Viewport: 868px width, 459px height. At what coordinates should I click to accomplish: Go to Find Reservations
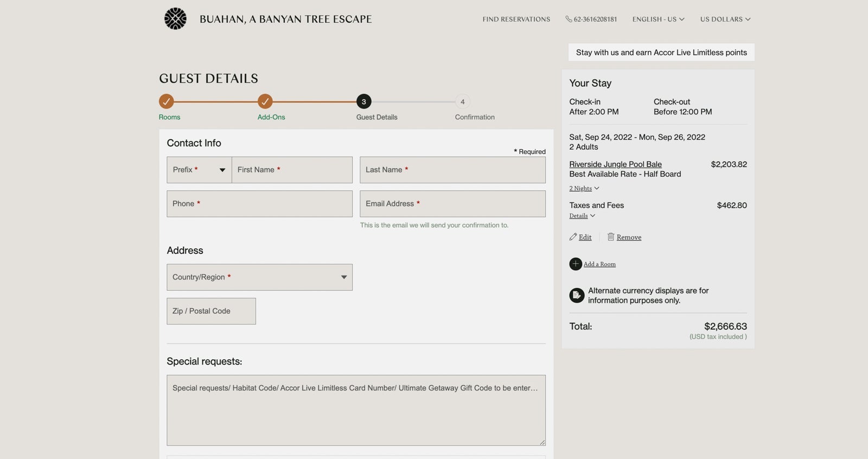click(x=516, y=19)
